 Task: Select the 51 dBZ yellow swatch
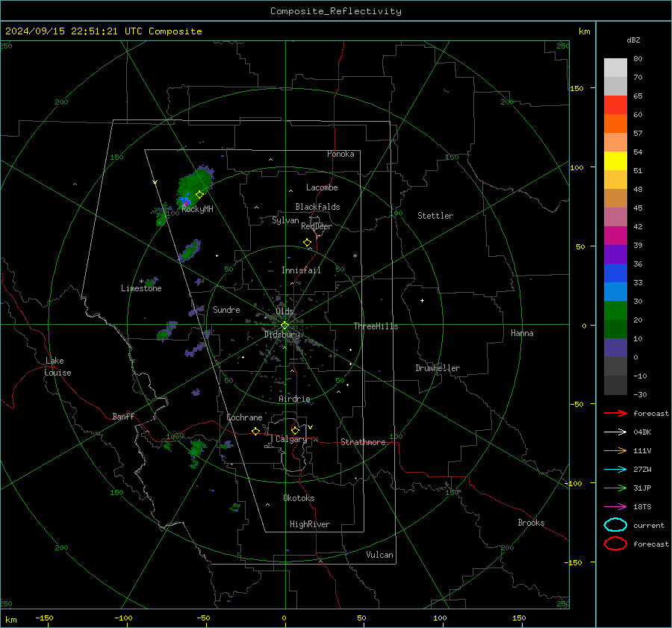(615, 161)
